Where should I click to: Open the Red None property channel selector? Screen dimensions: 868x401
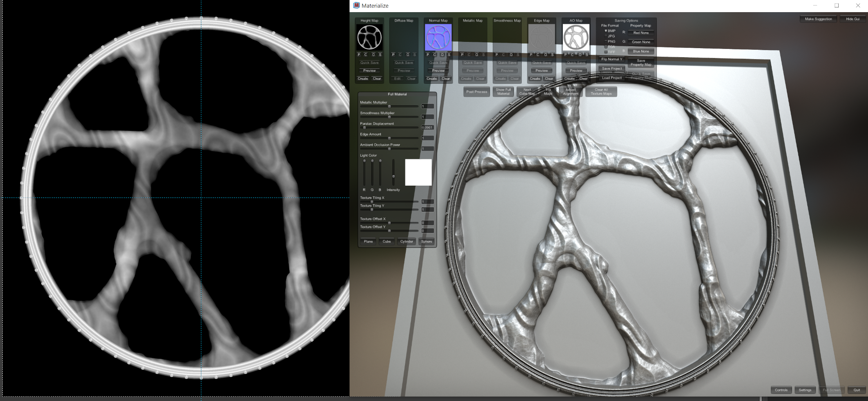tap(641, 33)
